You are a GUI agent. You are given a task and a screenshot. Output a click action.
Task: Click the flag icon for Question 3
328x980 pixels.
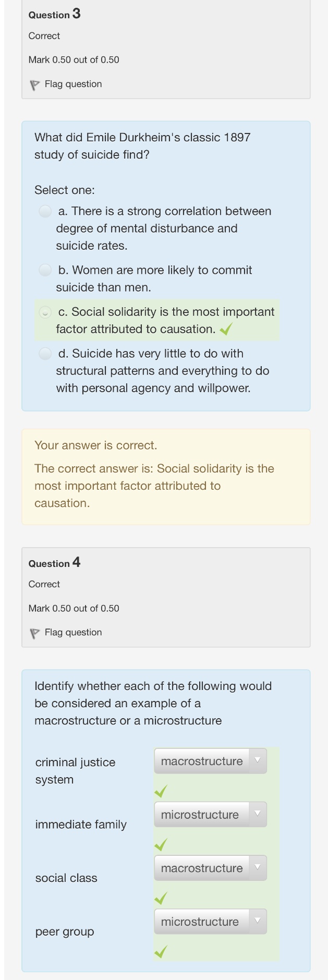tap(35, 85)
